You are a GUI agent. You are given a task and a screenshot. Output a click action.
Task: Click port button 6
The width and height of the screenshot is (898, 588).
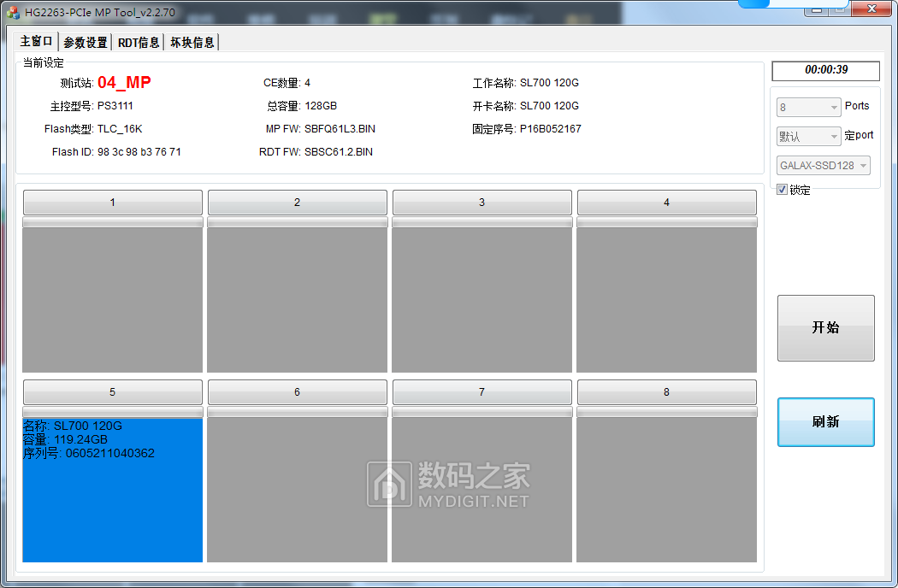pyautogui.click(x=298, y=392)
